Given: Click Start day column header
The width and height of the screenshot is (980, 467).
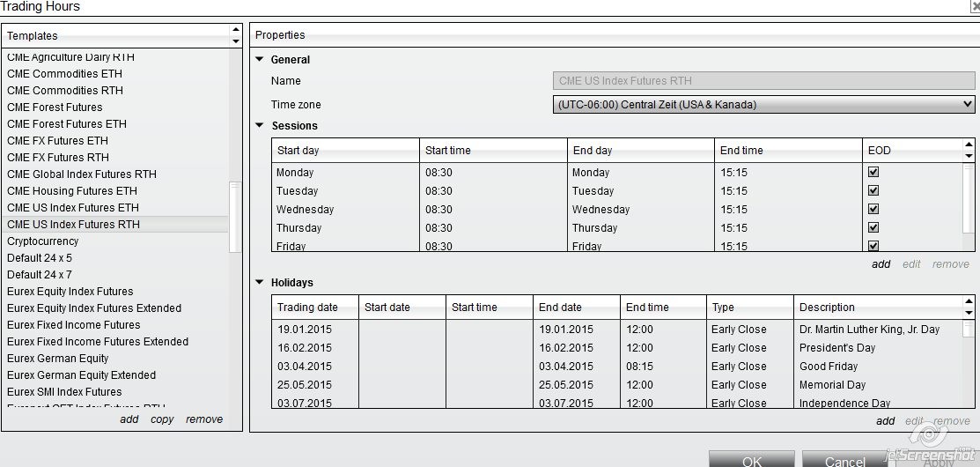Looking at the screenshot, I should tap(346, 150).
